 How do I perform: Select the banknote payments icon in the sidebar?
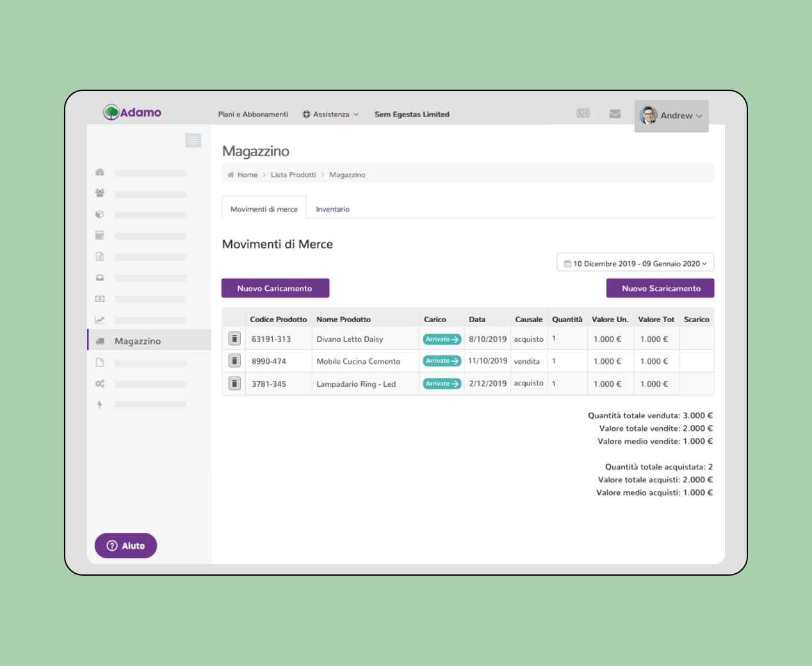coord(100,298)
